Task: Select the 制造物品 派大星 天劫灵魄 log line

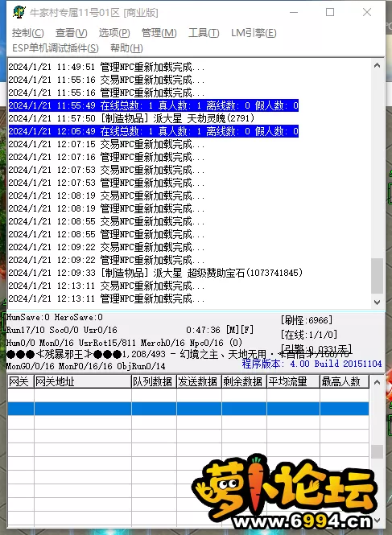Action: coord(131,118)
